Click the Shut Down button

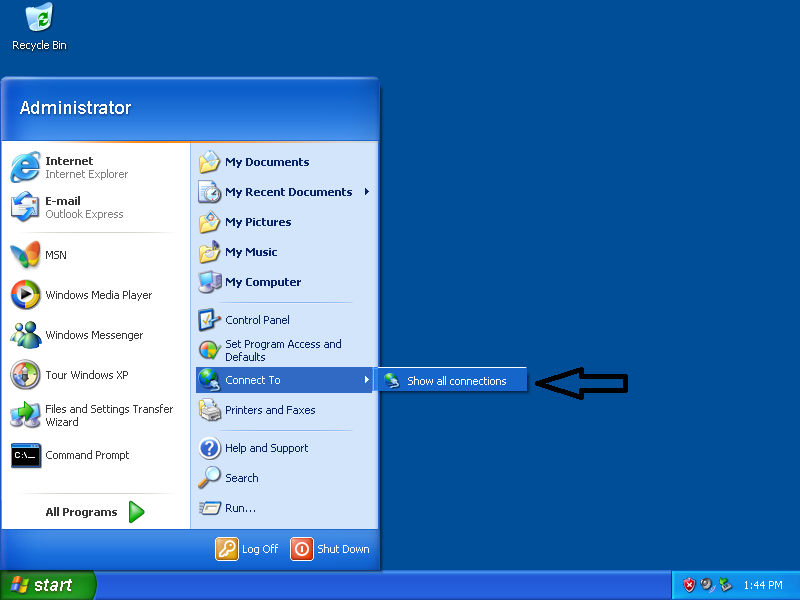click(330, 549)
